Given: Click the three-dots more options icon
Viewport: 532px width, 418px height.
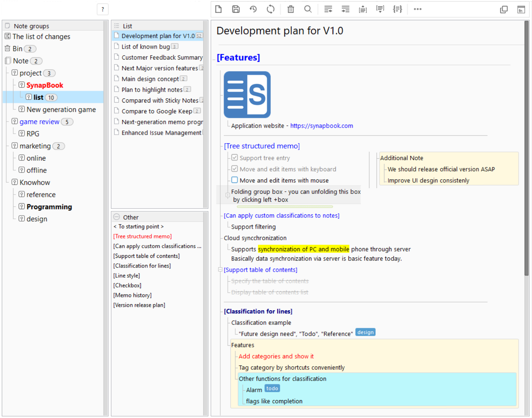Looking at the screenshot, I should [417, 9].
